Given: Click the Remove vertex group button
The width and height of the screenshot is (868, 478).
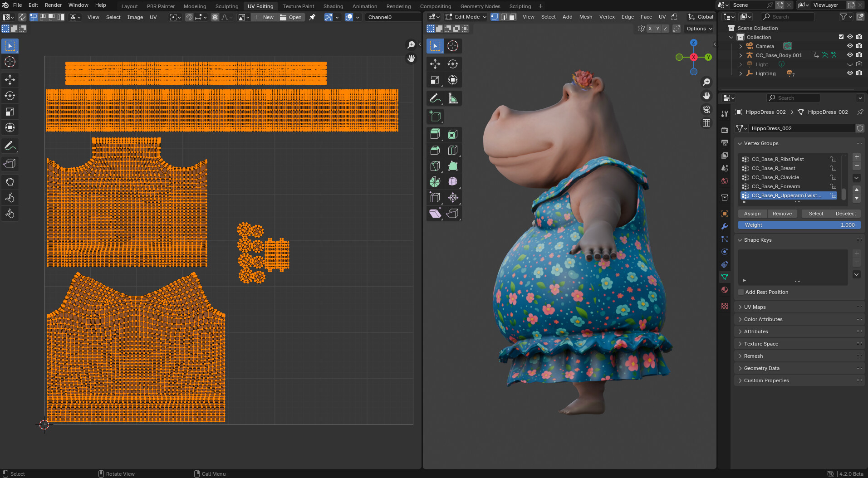Looking at the screenshot, I should pos(782,214).
